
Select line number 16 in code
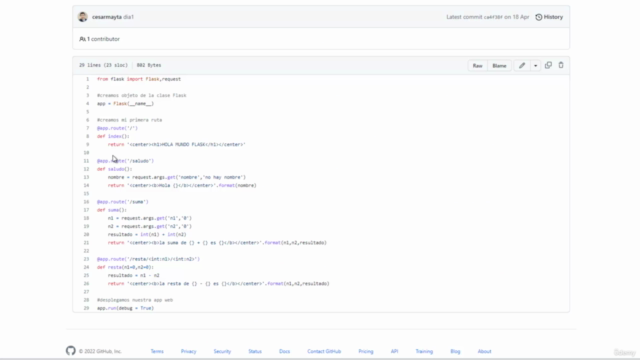tap(86, 202)
